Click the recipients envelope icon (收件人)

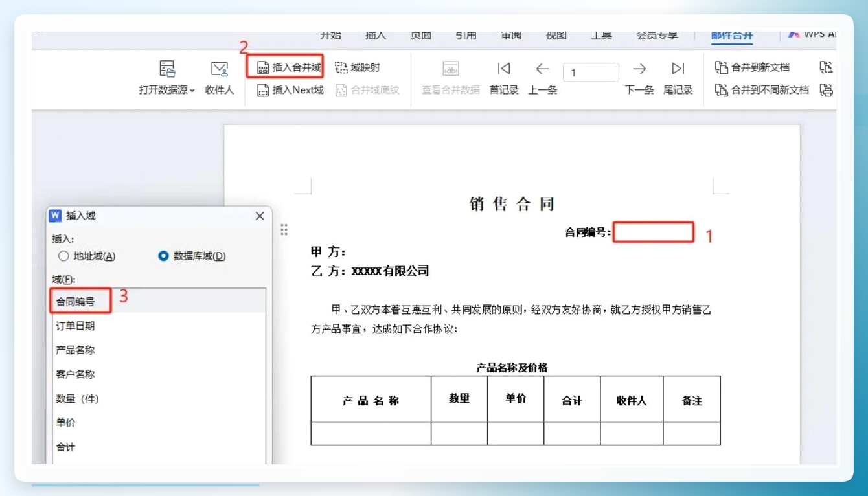click(x=220, y=69)
